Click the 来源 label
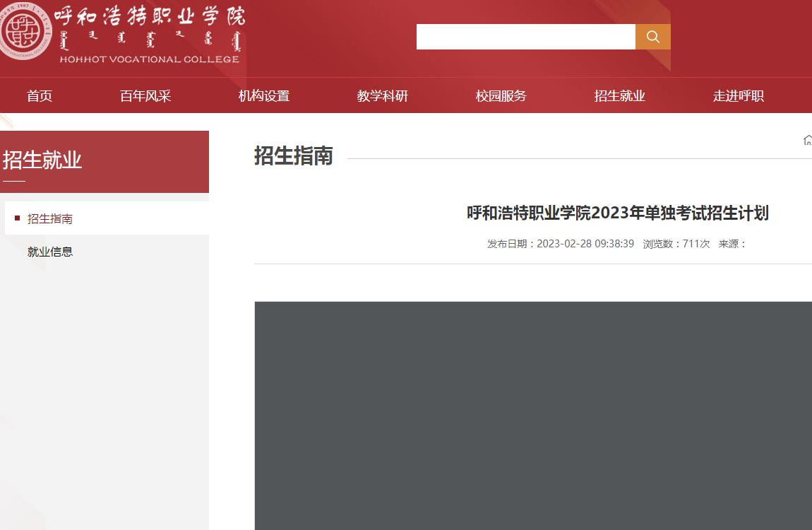This screenshot has width=812, height=530. pyautogui.click(x=732, y=244)
